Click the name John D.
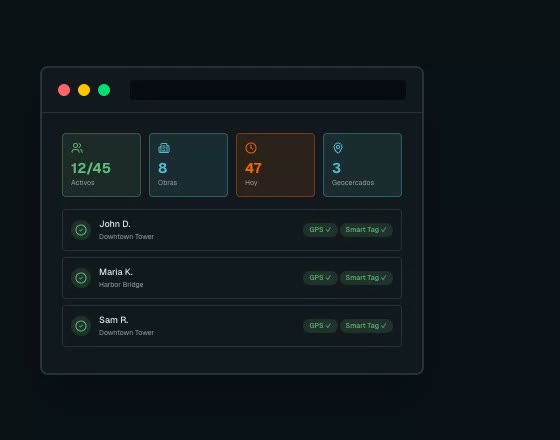 click(x=115, y=224)
